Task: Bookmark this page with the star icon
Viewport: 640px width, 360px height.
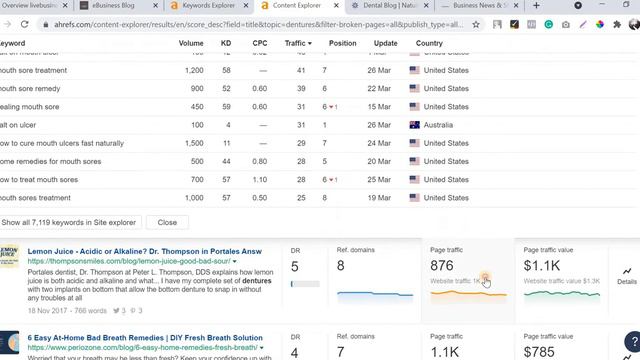Action: point(476,24)
